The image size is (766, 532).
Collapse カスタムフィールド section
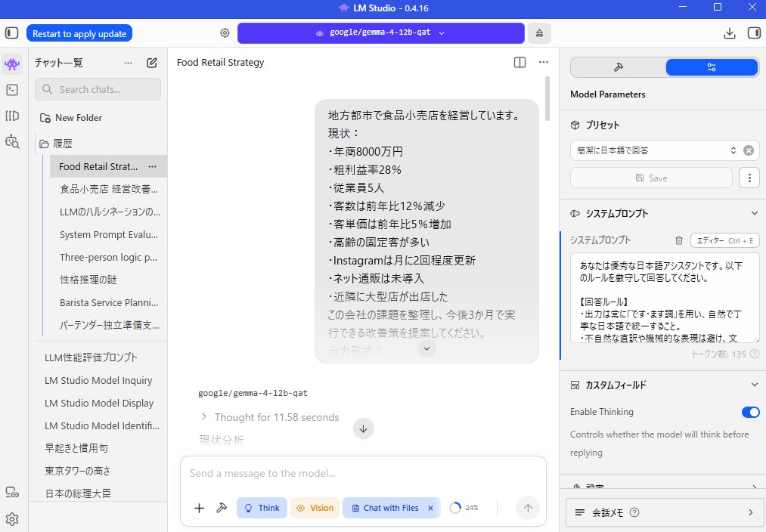(x=754, y=385)
